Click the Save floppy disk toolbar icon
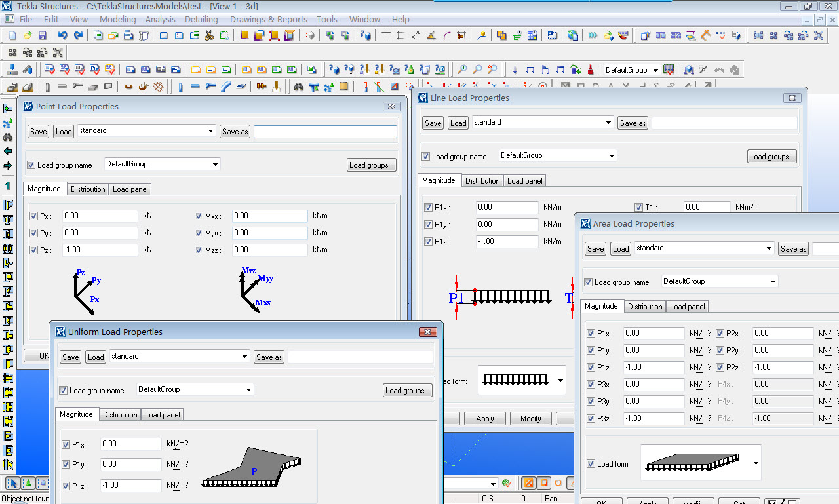The width and height of the screenshot is (839, 504). coord(43,35)
